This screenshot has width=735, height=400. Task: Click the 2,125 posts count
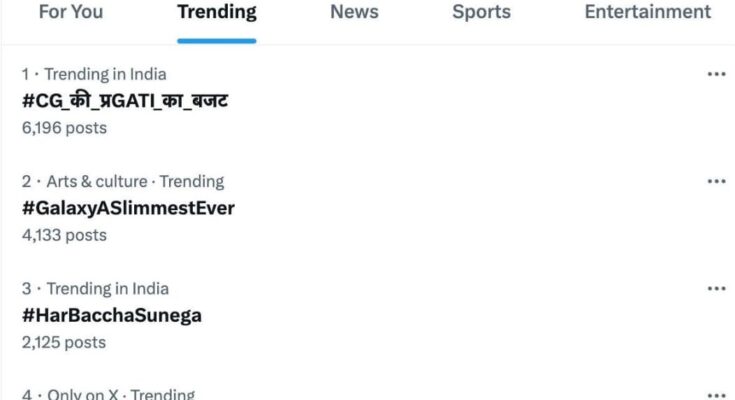64,342
